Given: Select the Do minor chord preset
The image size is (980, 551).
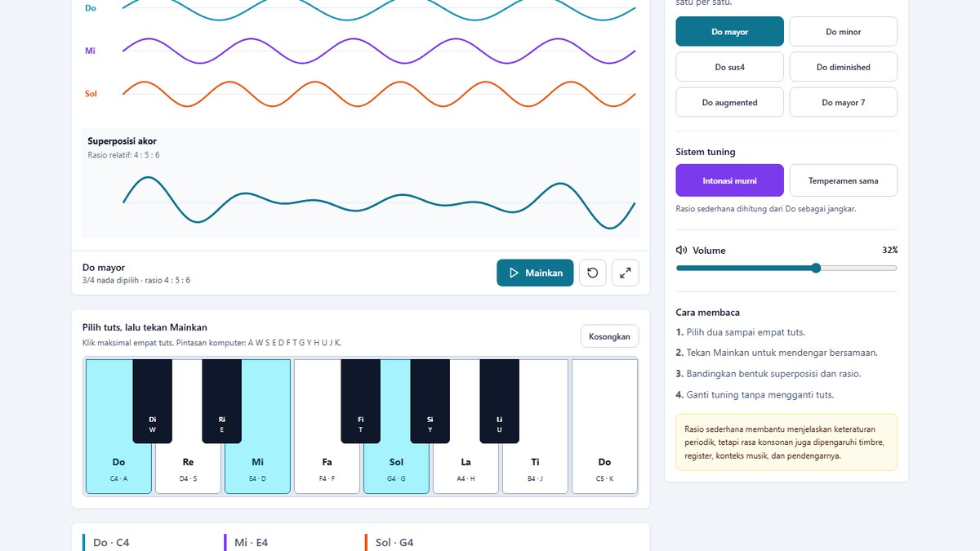Looking at the screenshot, I should click(x=844, y=32).
